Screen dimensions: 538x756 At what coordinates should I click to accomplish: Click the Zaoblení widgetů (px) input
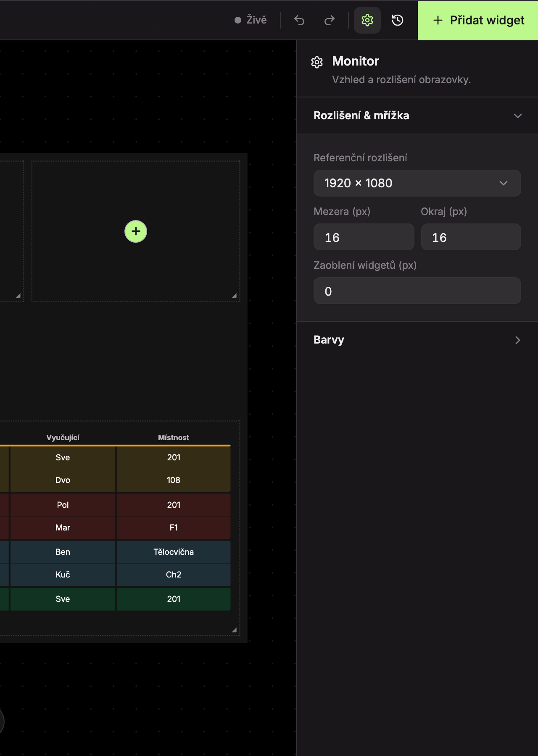click(417, 291)
